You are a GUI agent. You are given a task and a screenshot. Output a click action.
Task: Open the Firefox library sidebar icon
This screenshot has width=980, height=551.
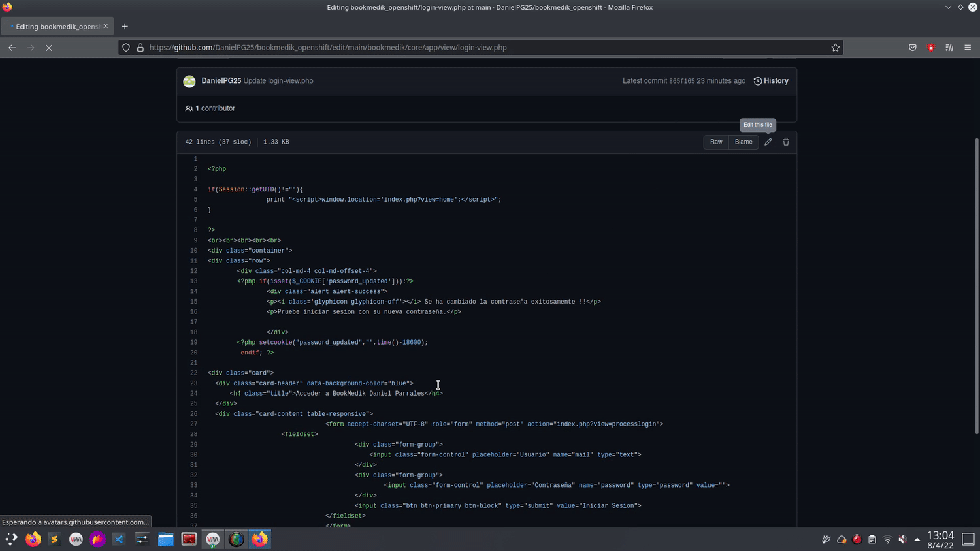[x=949, y=48]
